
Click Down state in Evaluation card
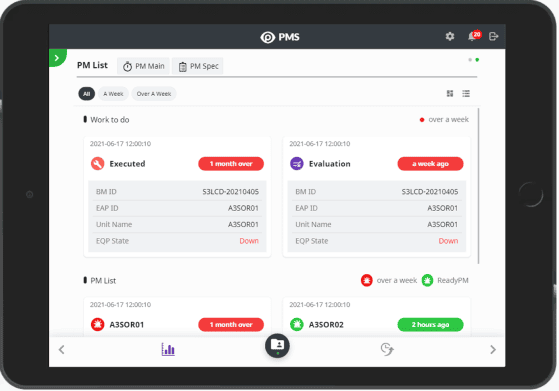[448, 241]
